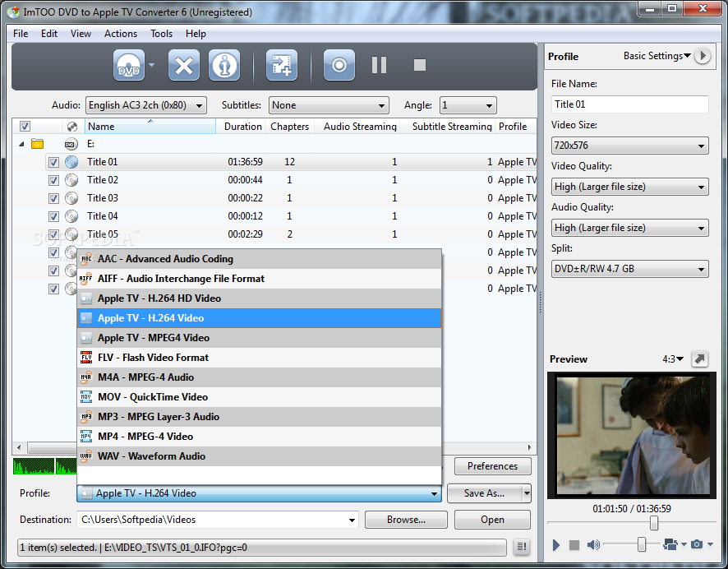
Task: Click the Preferences button
Action: pyautogui.click(x=493, y=466)
